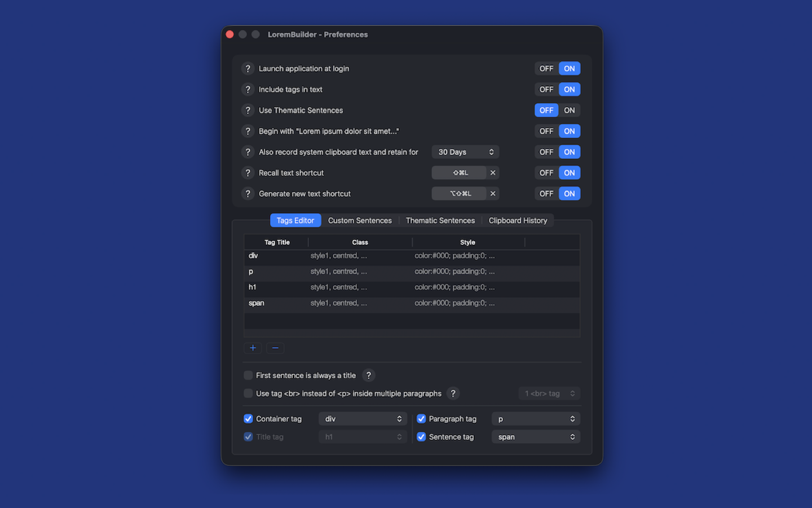
Task: Switch Use Thematic Sentences to ON
Action: (x=569, y=110)
